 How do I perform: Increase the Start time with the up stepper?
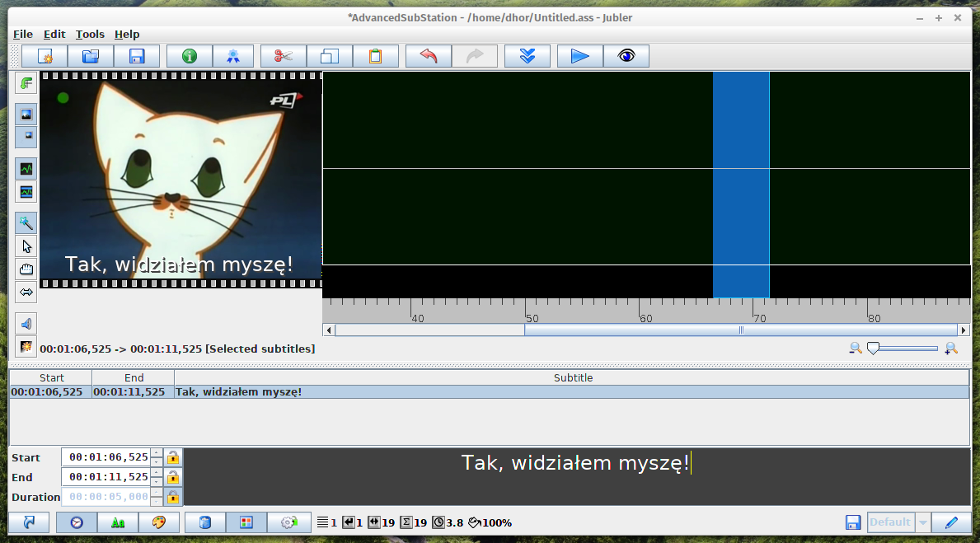point(157,453)
